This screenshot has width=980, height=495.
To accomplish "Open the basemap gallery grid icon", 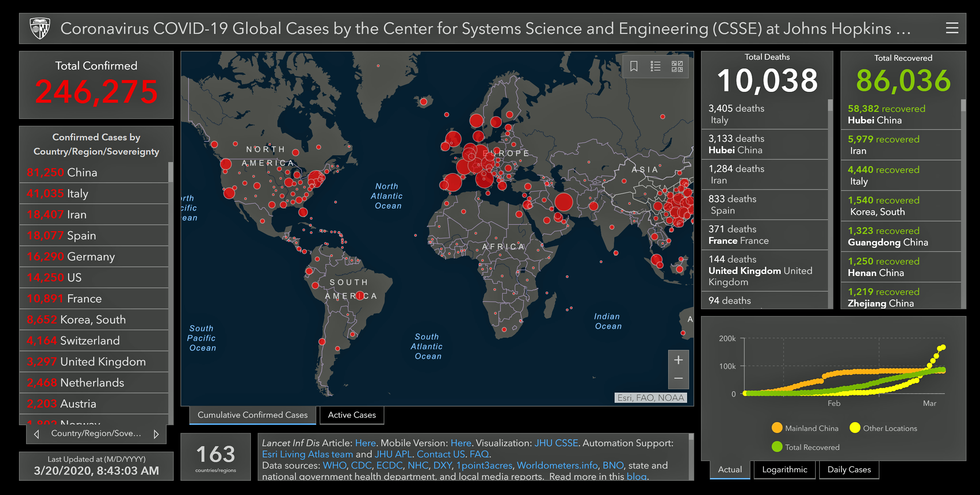I will (x=677, y=66).
